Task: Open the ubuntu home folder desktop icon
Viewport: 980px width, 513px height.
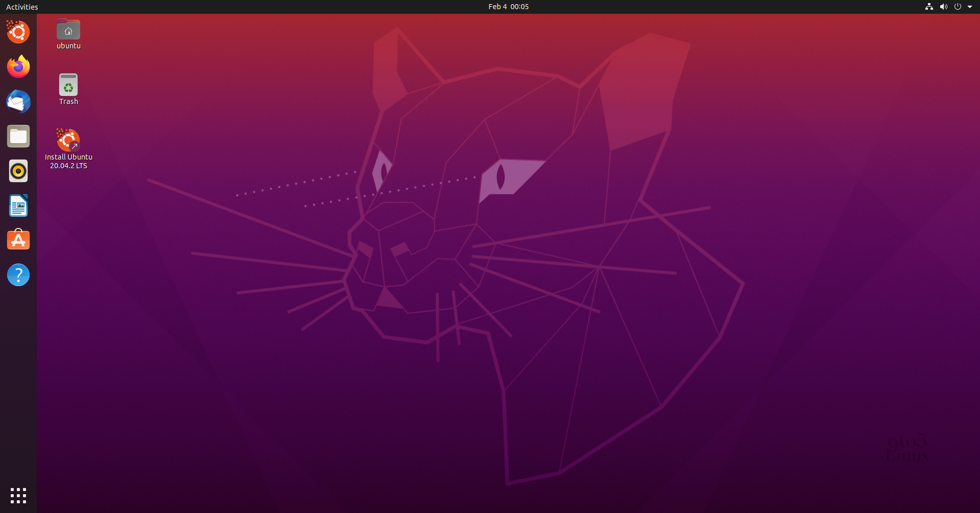Action: [x=68, y=34]
